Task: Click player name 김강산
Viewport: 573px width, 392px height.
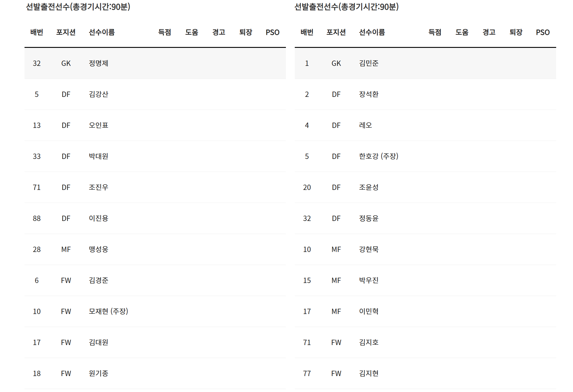Action: coord(98,94)
